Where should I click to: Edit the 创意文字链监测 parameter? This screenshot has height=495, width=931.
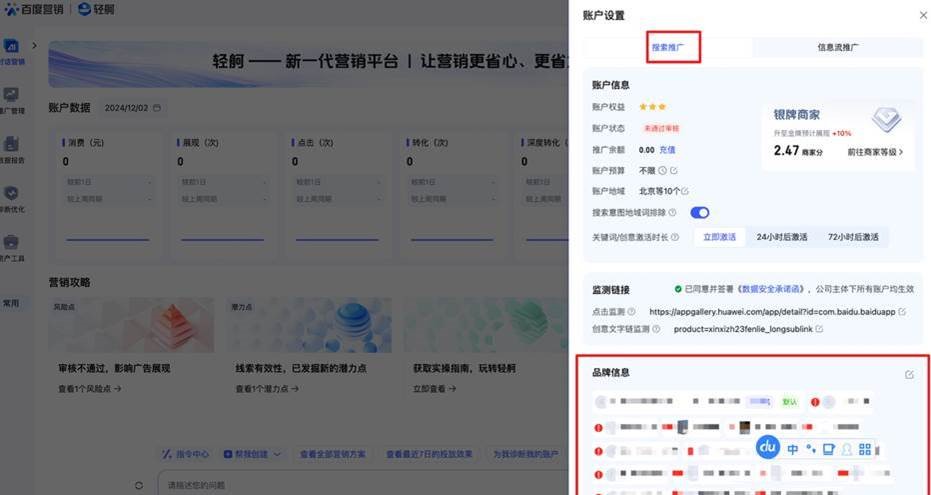819,328
